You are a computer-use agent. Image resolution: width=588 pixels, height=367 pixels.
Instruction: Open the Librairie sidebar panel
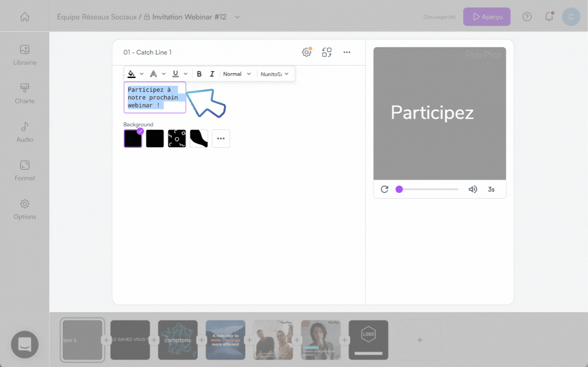[25, 55]
